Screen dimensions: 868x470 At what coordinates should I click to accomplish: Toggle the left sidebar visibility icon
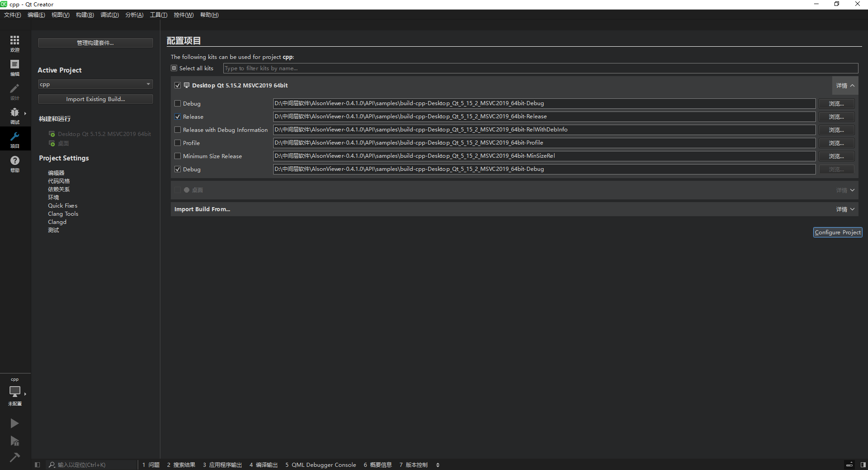pos(38,465)
